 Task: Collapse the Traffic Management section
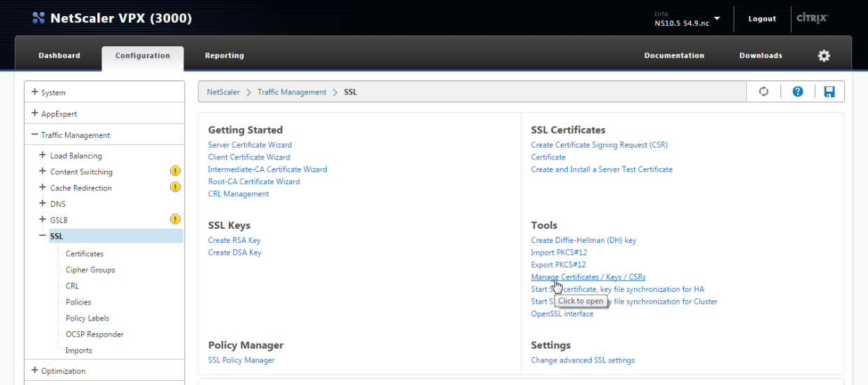(35, 135)
